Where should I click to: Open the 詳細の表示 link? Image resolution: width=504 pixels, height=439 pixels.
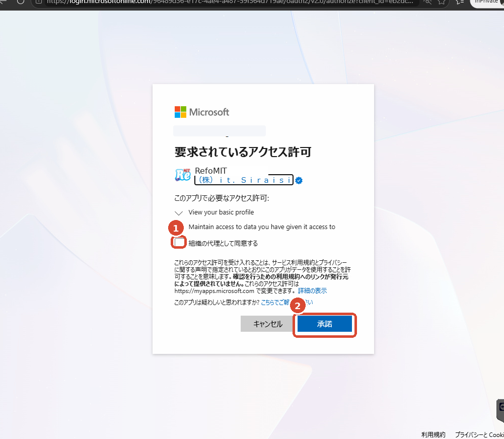point(313,291)
